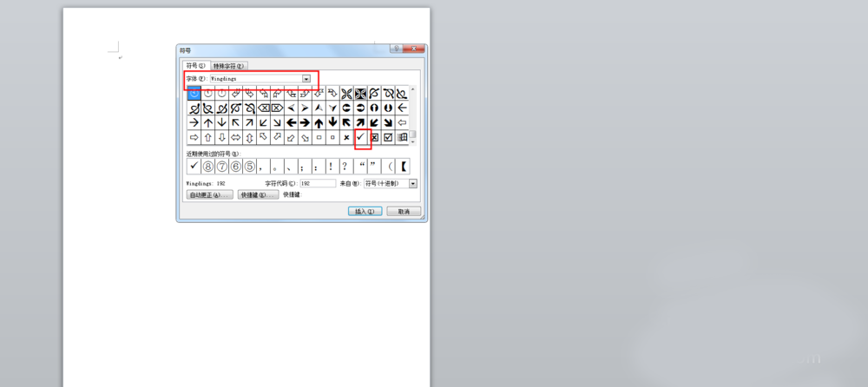
Task: Pick the black bracket 【 in recent symbols
Action: click(x=403, y=166)
